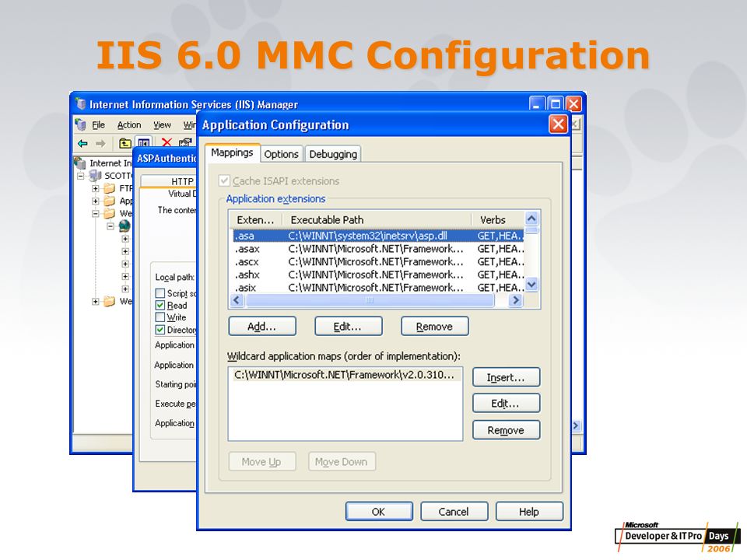Click Edit... under the application extensions list
747x560 pixels.
point(349,326)
